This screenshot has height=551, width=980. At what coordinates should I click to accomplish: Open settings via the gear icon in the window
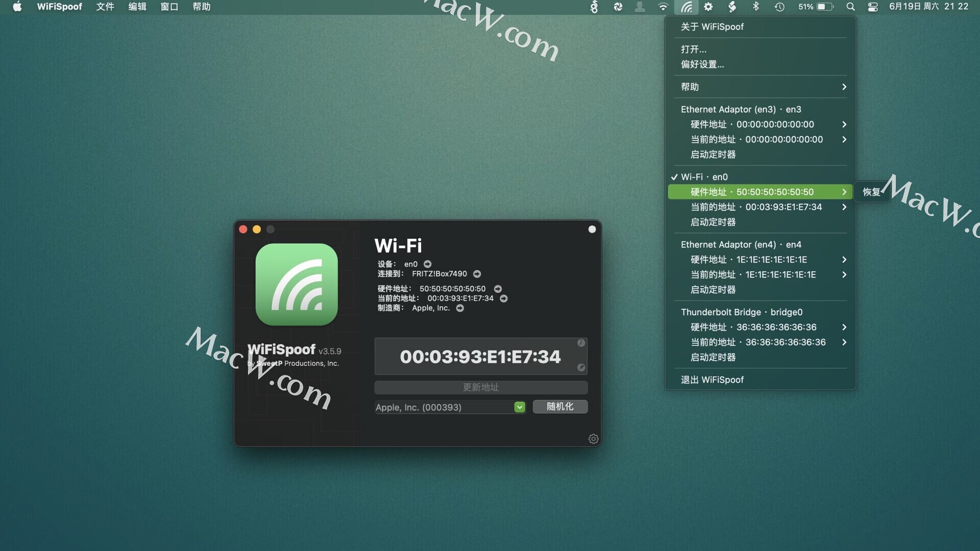tap(593, 439)
